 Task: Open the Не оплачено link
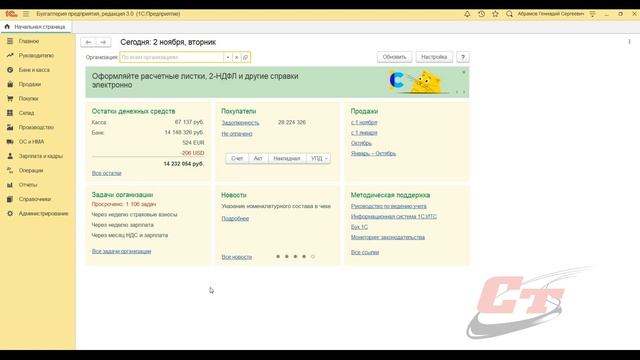237,133
